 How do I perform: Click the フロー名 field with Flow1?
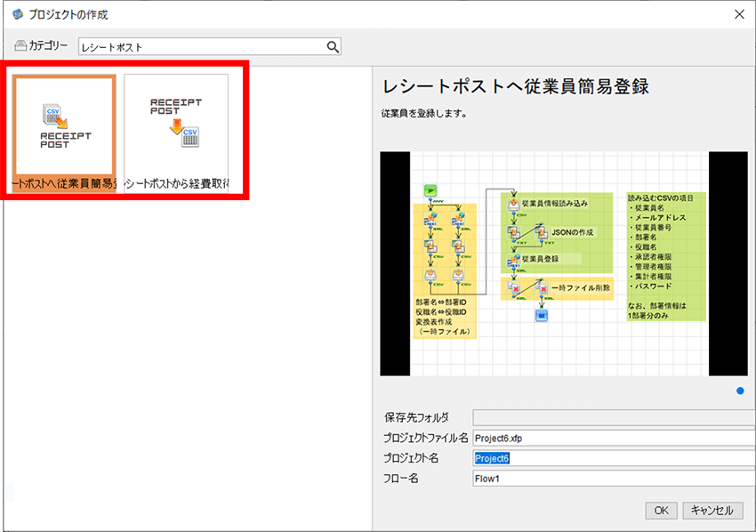click(615, 479)
